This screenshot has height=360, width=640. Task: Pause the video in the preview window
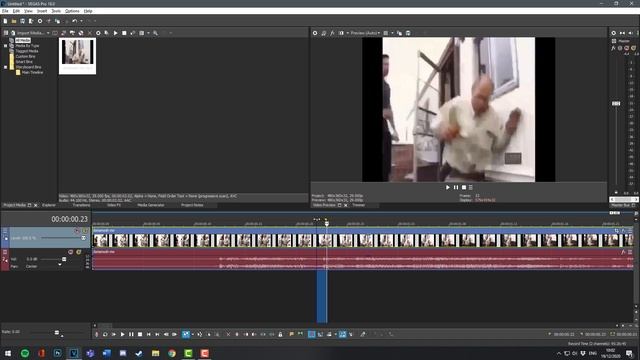[456, 187]
